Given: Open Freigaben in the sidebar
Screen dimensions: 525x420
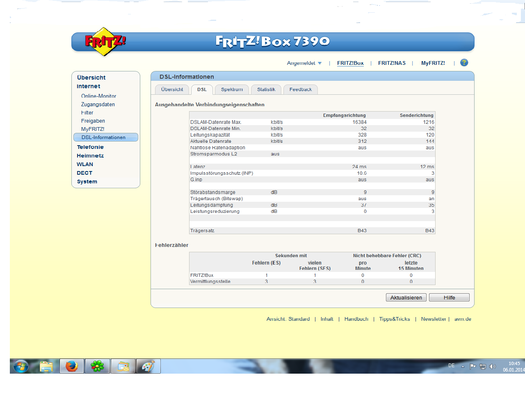Looking at the screenshot, I should [x=93, y=121].
